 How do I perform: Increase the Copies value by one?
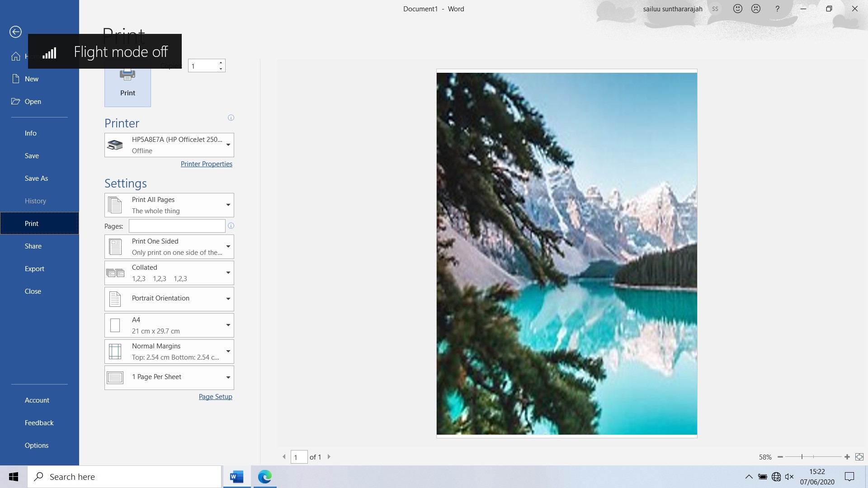tap(221, 63)
